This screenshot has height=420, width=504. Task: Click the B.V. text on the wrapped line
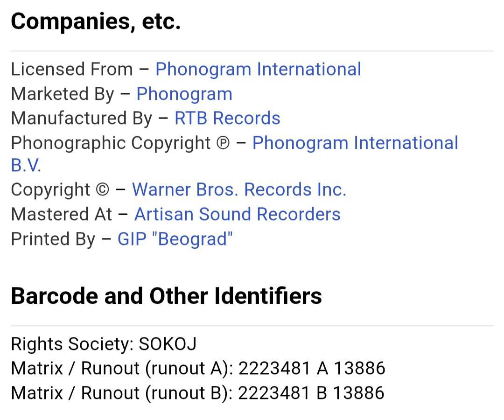[26, 166]
